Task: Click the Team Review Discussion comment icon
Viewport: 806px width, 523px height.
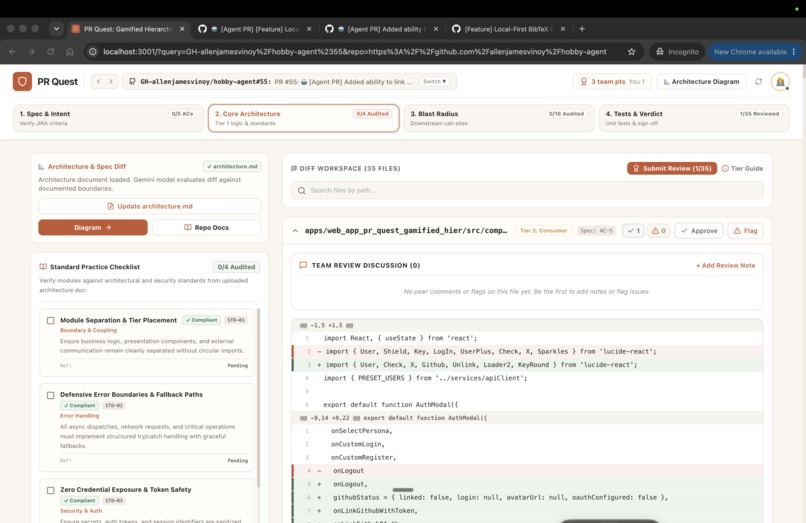Action: (303, 265)
